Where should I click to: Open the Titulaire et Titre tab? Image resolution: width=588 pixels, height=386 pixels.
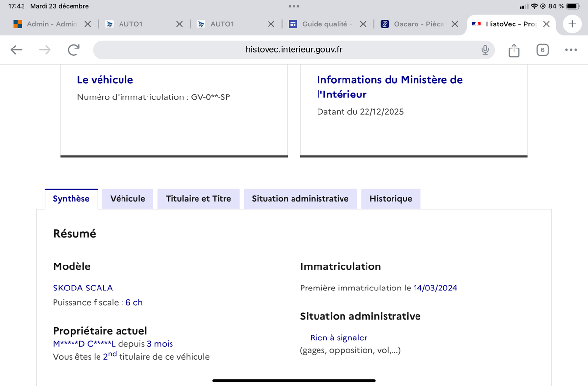pyautogui.click(x=198, y=199)
